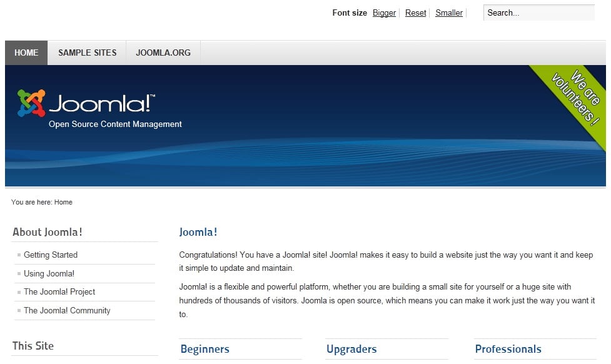This screenshot has height=364, width=611.
Task: Increase font size with the Bigger link
Action: (x=383, y=13)
